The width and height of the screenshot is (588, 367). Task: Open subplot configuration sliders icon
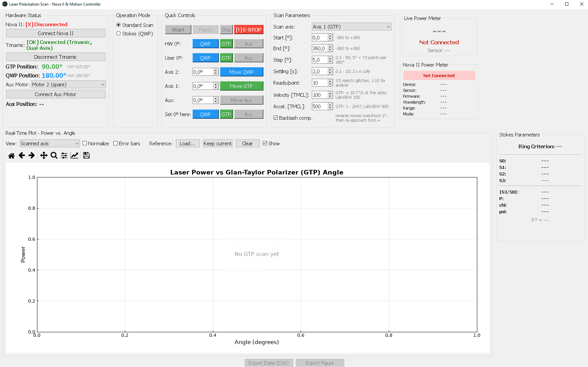coord(64,155)
